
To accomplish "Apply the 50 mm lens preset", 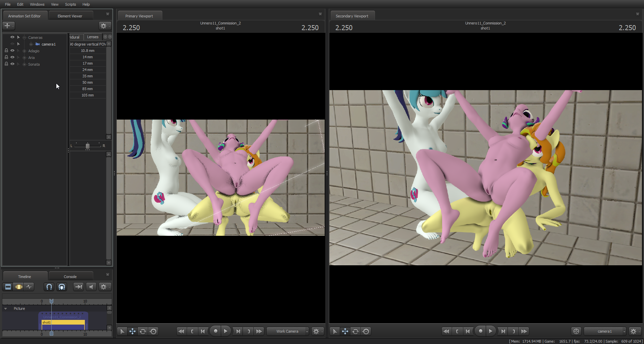I will coord(88,82).
